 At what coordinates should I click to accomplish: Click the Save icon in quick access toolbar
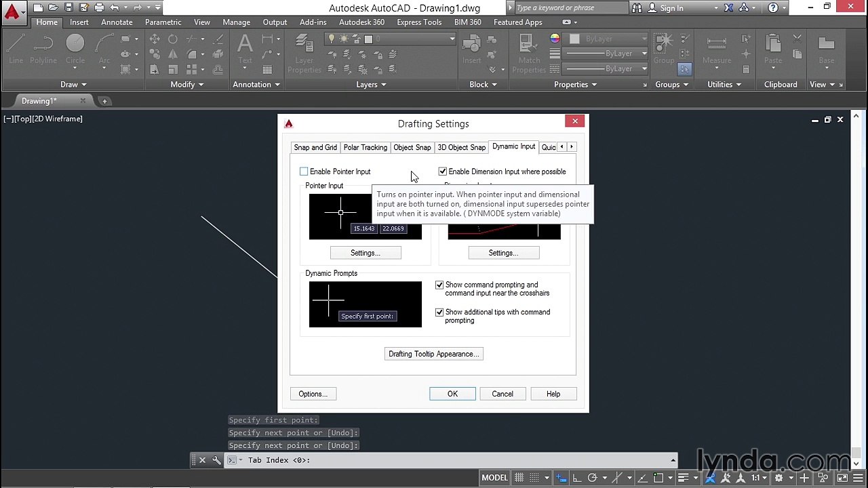68,8
